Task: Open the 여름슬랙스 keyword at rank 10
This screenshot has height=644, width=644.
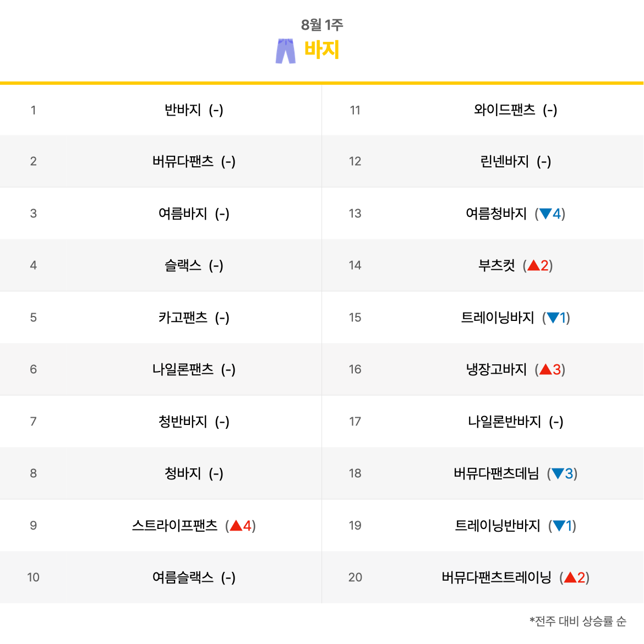Action: click(x=183, y=577)
